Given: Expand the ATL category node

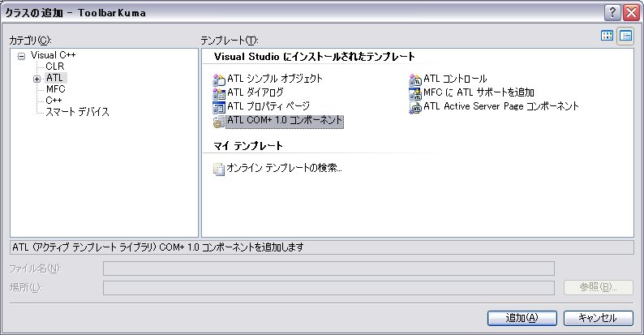Looking at the screenshot, I should point(37,79).
